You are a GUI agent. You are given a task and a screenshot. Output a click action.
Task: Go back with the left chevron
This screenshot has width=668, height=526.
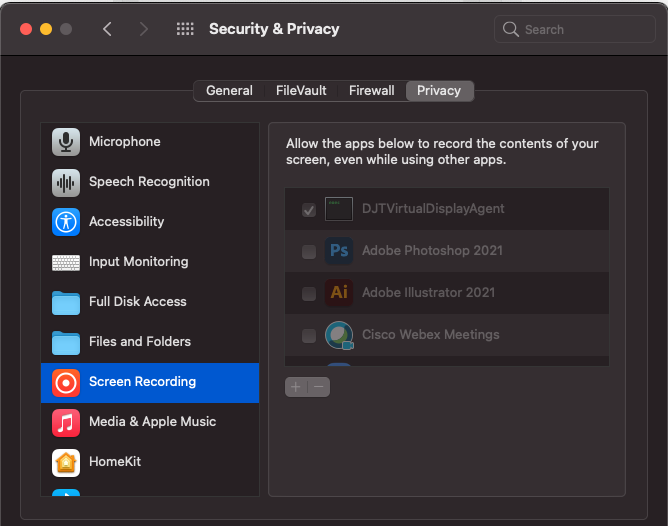[x=107, y=29]
